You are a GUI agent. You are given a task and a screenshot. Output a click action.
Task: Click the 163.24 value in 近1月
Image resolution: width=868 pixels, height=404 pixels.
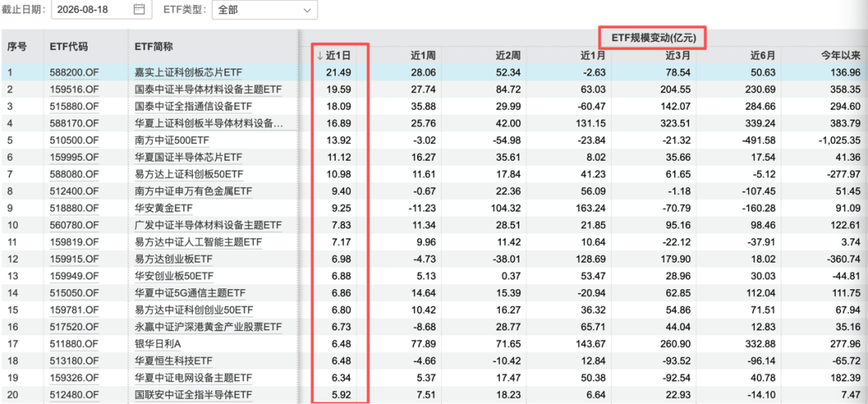tap(592, 209)
